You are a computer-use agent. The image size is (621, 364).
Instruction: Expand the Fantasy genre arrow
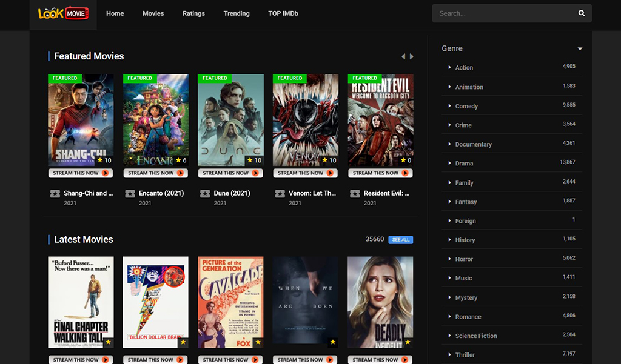pos(449,202)
